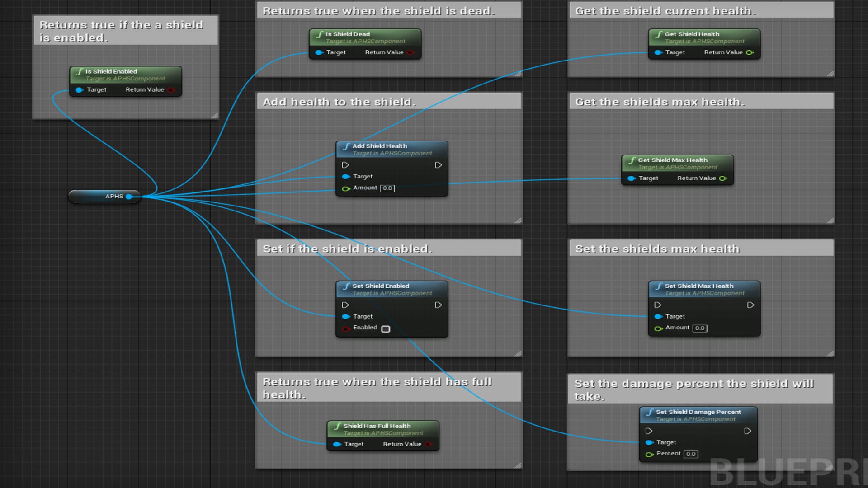Click the function icon on Is Shield Enabled node
The height and width of the screenshot is (488, 868).
tap(80, 71)
